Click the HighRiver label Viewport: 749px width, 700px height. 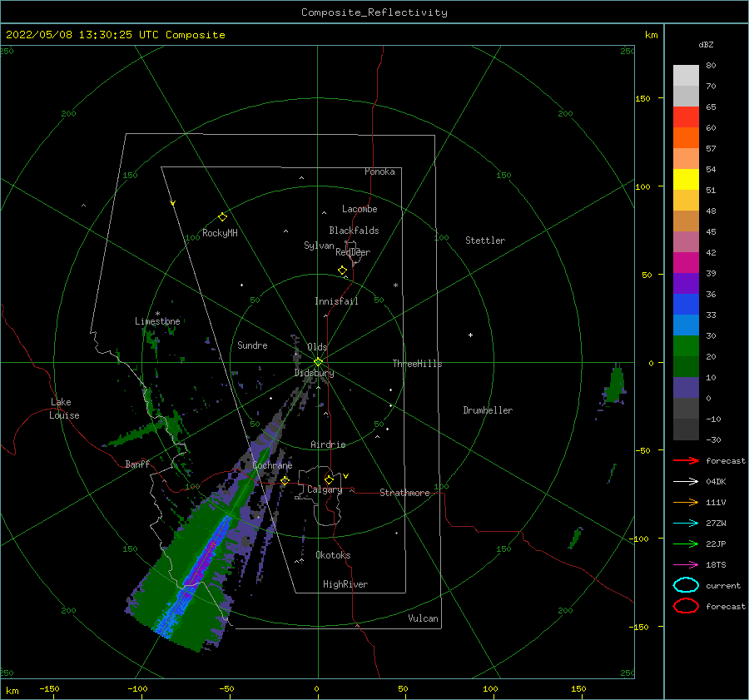(x=345, y=584)
